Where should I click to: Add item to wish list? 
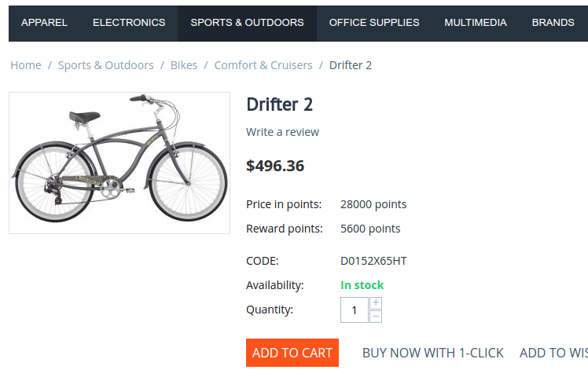click(x=554, y=353)
